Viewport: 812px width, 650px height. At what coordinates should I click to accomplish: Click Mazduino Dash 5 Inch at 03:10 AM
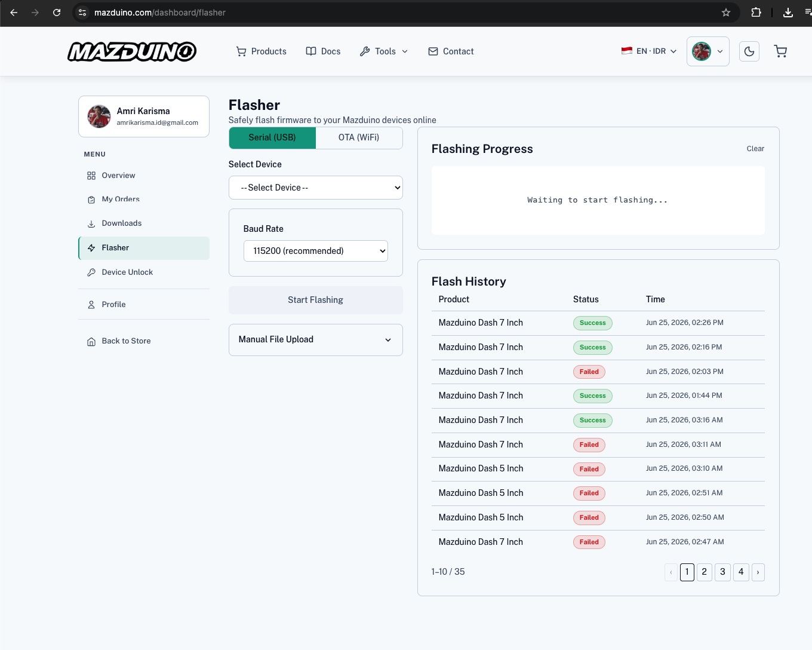[481, 469]
